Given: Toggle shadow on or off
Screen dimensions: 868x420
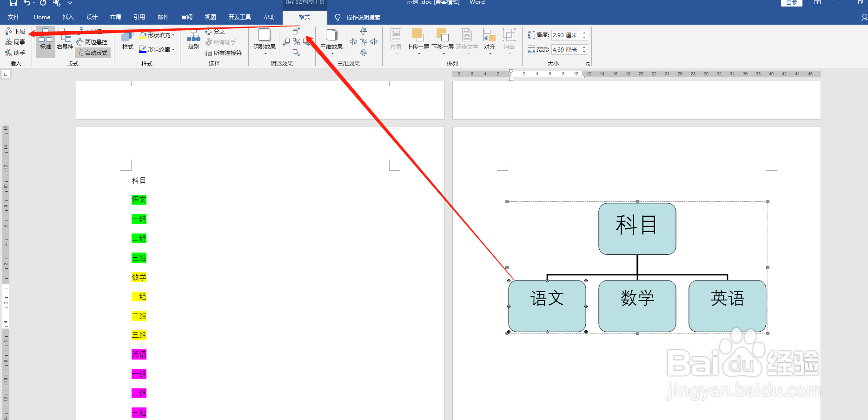Looking at the screenshot, I should pyautogui.click(x=296, y=42).
